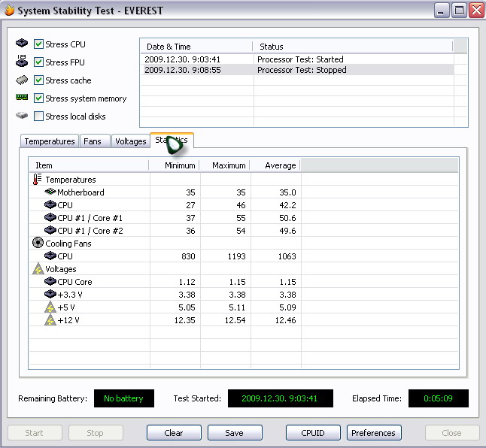Click the Average column header
Image resolution: width=486 pixels, height=448 pixels.
(275, 165)
